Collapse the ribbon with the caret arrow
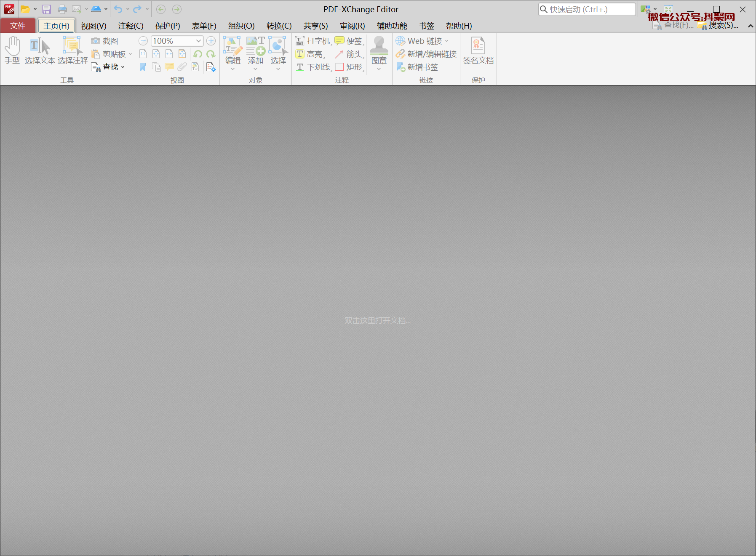Image resolution: width=756 pixels, height=556 pixels. tap(751, 26)
